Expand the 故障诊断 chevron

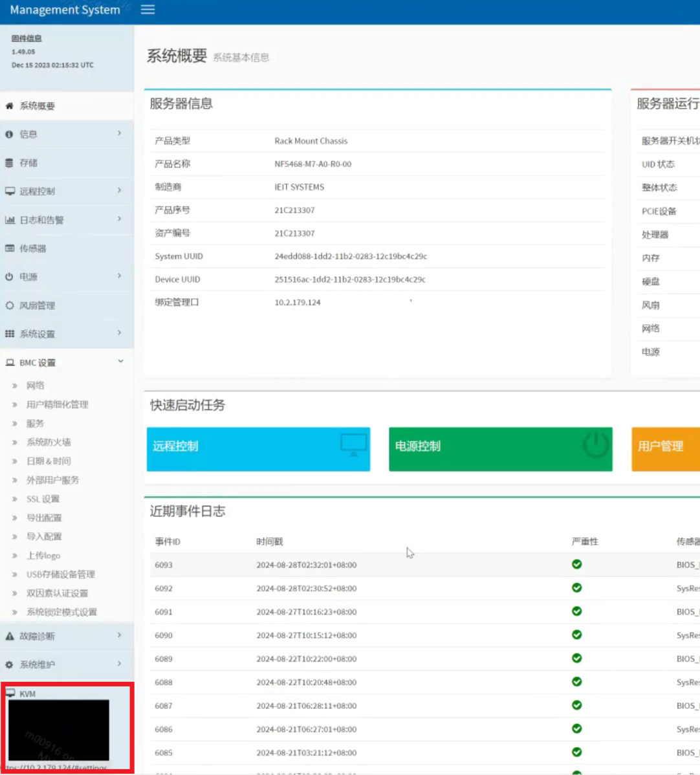(x=120, y=635)
